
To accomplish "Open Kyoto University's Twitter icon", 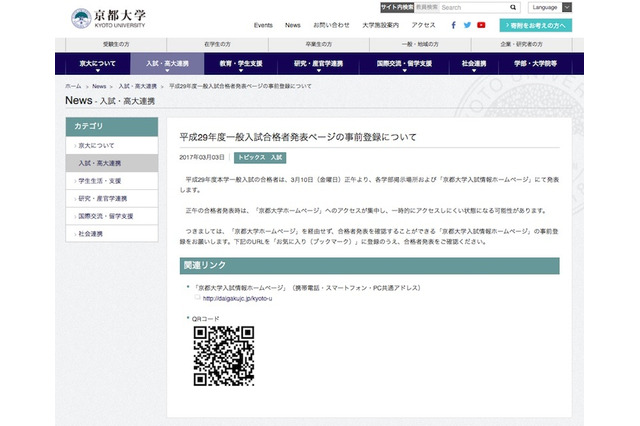I will tap(467, 25).
